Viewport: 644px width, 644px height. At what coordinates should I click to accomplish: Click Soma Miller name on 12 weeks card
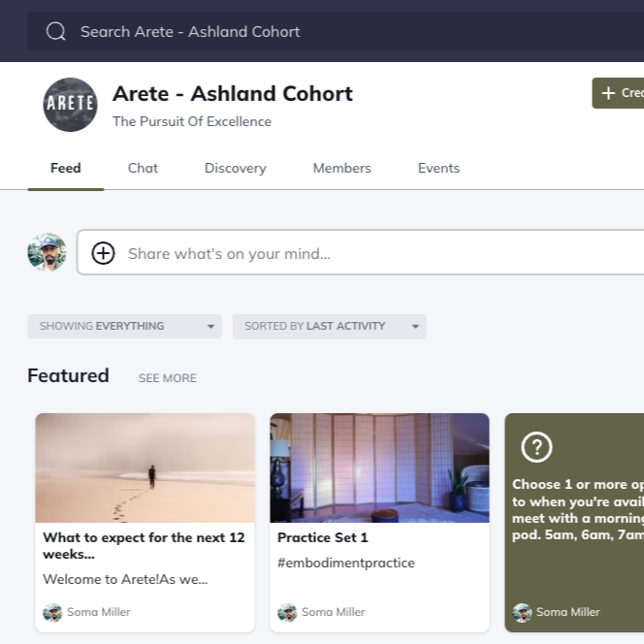point(99,612)
